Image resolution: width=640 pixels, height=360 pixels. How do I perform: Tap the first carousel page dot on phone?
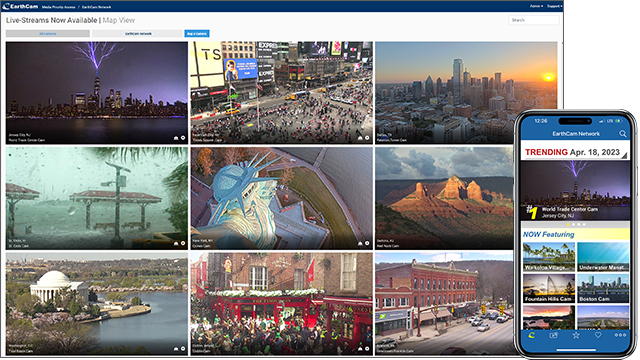(x=568, y=224)
